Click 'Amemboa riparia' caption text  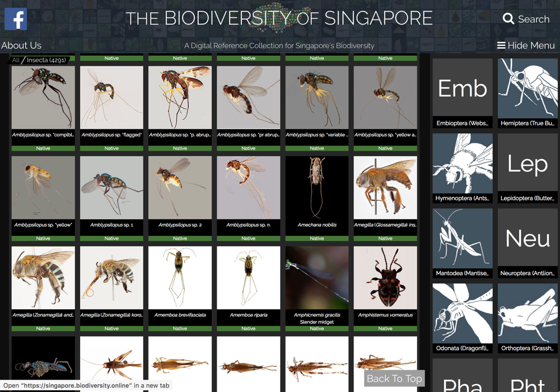coord(249,315)
